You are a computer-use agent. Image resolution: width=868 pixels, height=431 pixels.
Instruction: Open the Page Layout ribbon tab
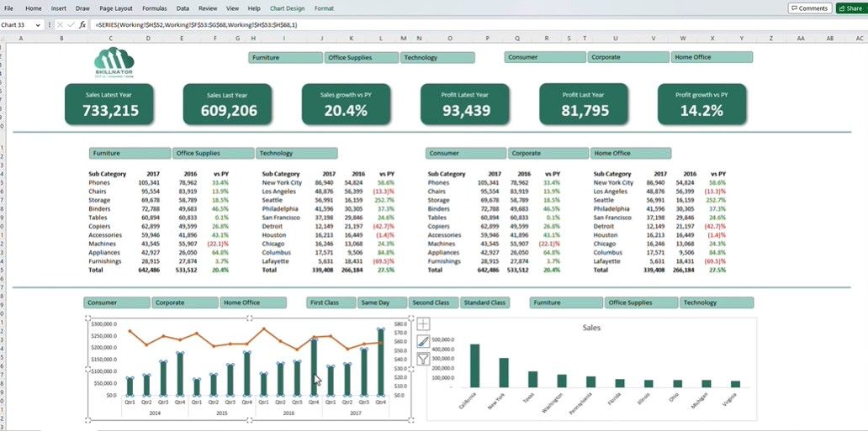(116, 8)
